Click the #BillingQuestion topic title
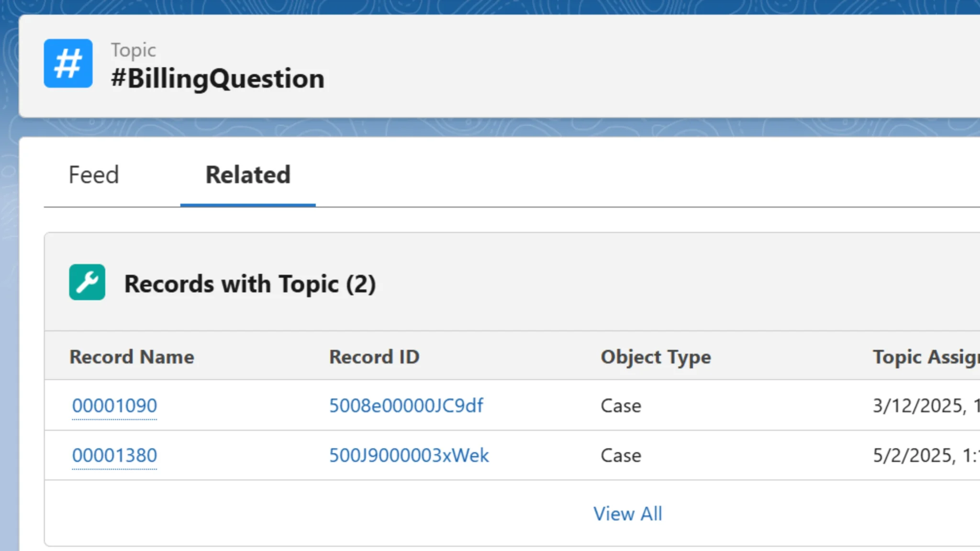 click(x=218, y=78)
